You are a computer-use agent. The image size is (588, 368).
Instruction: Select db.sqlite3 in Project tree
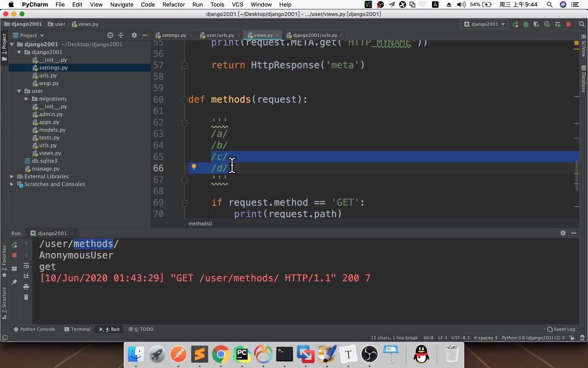coord(45,161)
